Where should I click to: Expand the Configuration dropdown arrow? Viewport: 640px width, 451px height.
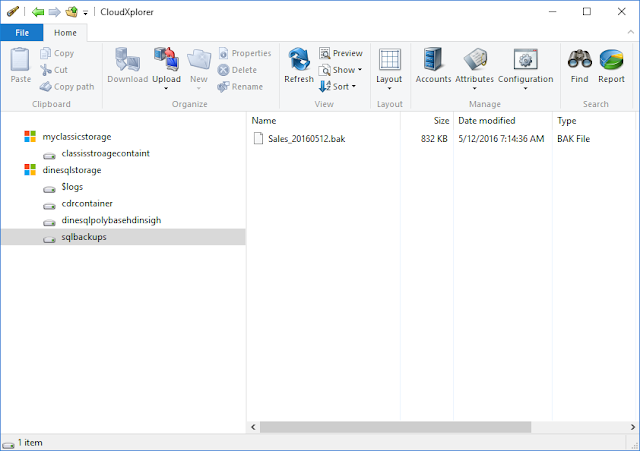[x=526, y=89]
